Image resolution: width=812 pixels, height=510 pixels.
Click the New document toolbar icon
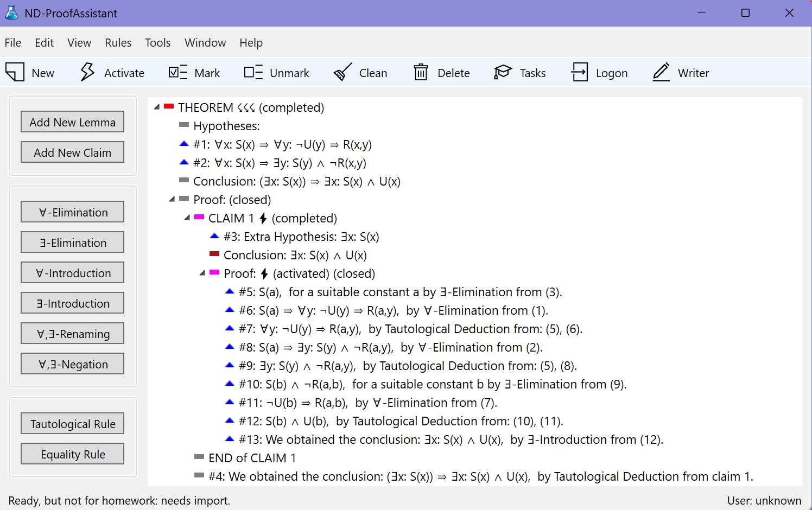15,72
